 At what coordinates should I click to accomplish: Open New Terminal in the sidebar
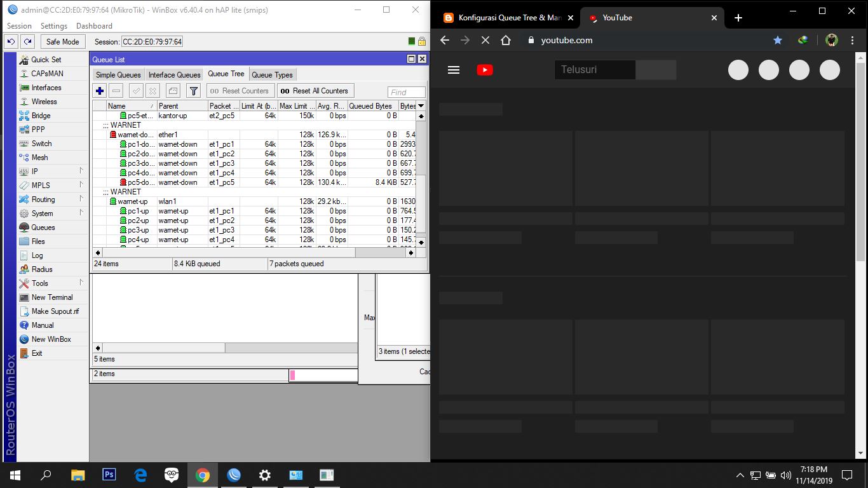tap(52, 297)
